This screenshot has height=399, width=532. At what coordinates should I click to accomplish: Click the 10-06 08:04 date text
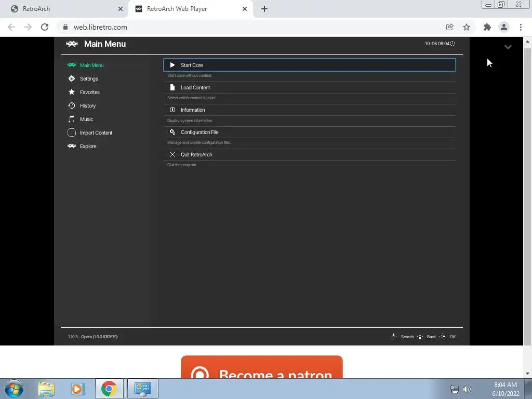(x=437, y=44)
